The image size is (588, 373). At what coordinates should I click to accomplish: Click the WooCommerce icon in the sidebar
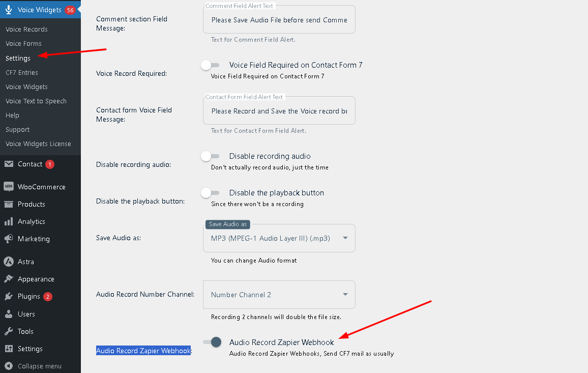click(x=9, y=186)
